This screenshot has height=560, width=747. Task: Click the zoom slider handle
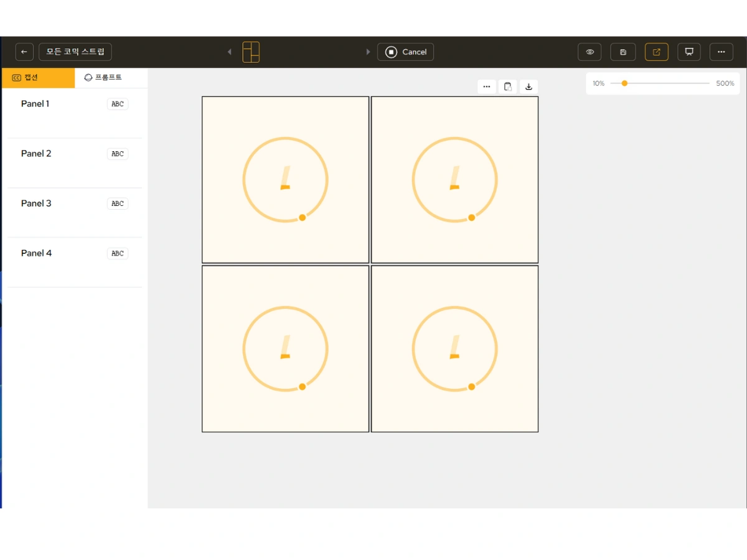624,83
